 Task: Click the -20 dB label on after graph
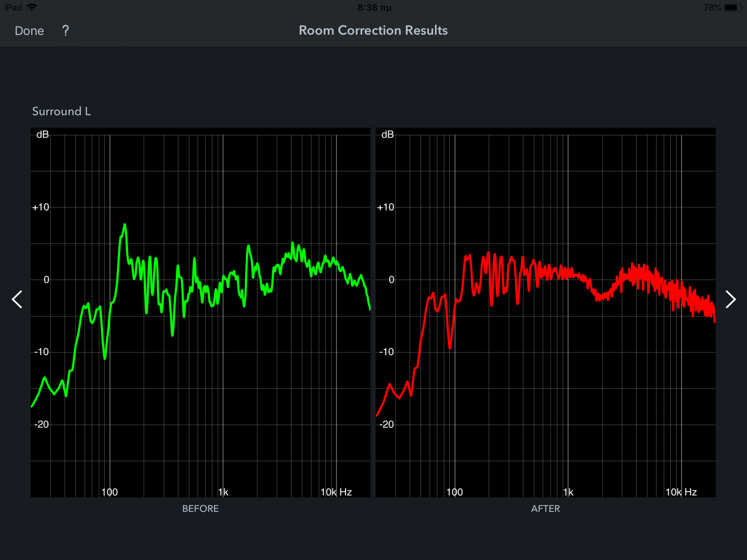[386, 424]
